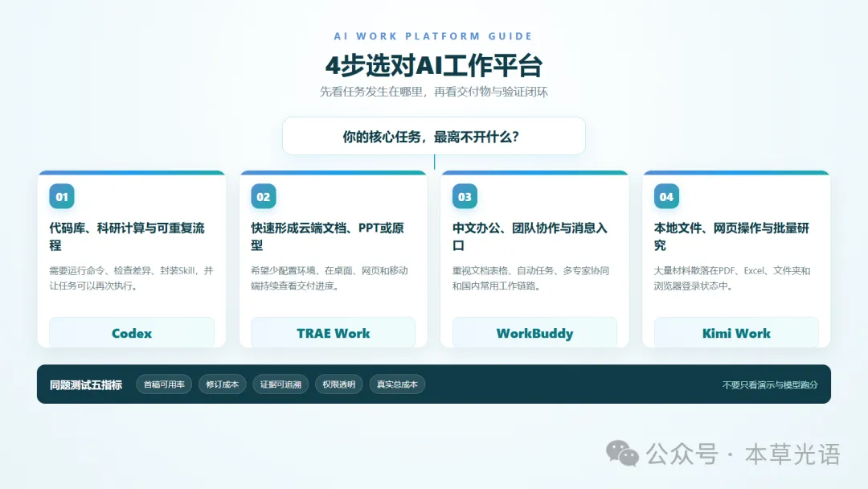Click the 修订成本 indicator pill
The width and height of the screenshot is (868, 489).
pyautogui.click(x=222, y=384)
